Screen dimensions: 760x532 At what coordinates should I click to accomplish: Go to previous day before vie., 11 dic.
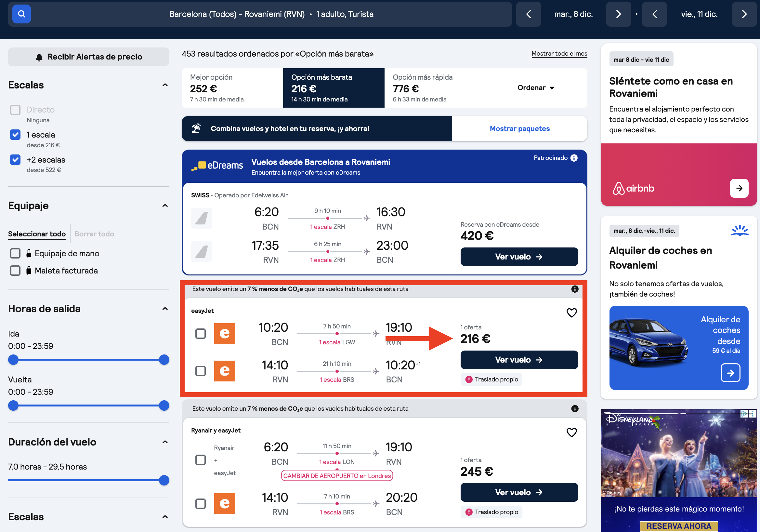(x=654, y=14)
